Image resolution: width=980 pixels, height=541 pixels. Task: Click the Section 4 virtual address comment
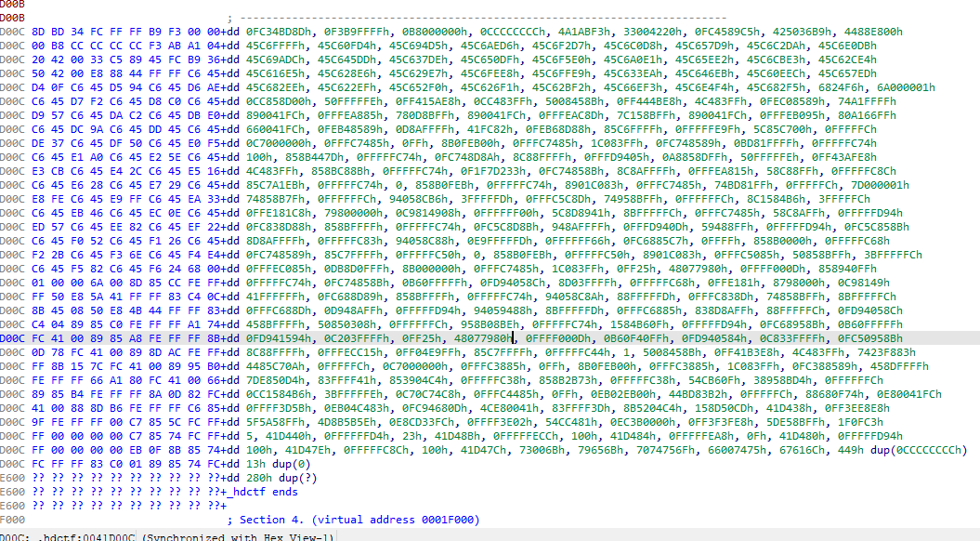point(353,519)
